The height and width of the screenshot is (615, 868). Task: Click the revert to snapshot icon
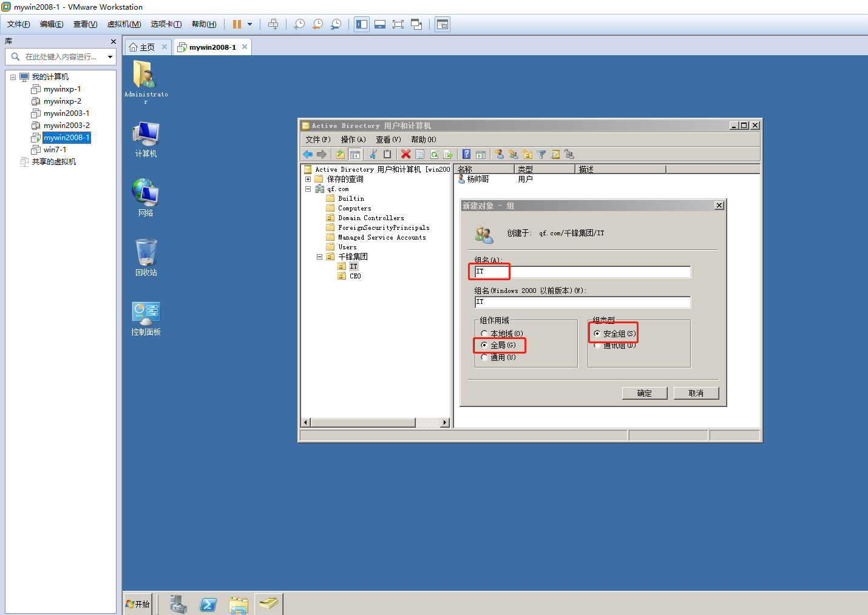317,24
